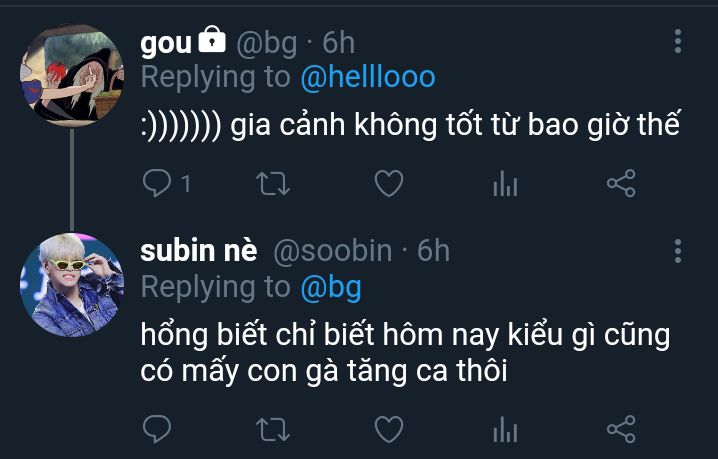View analytics for subin nè's tweet
718x459 pixels.
tap(506, 429)
